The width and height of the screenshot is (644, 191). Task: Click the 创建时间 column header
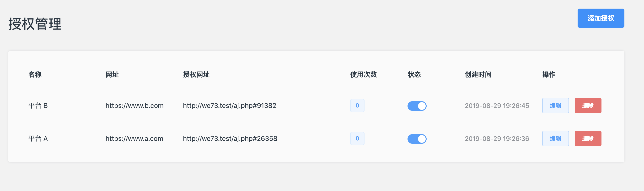478,74
